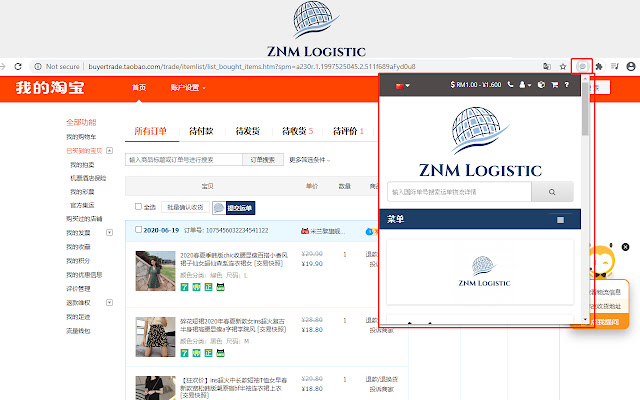
Task: Click the order search input field
Action: [x=184, y=160]
